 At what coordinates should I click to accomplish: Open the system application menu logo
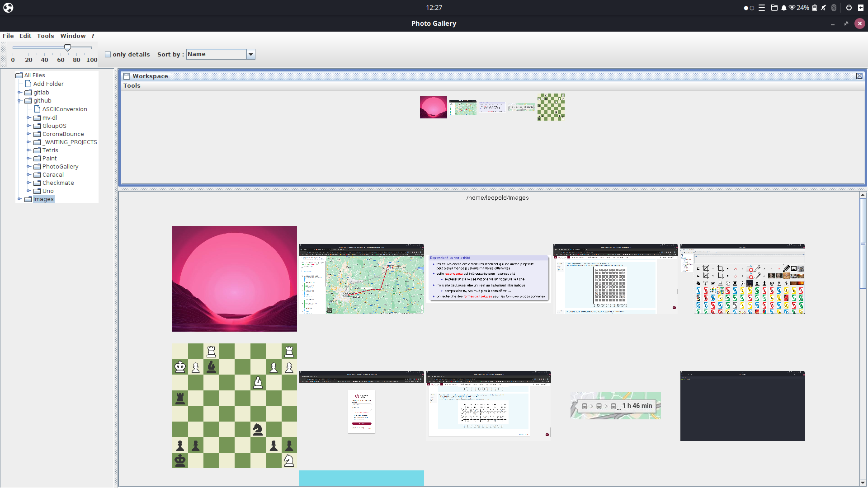coord(8,8)
